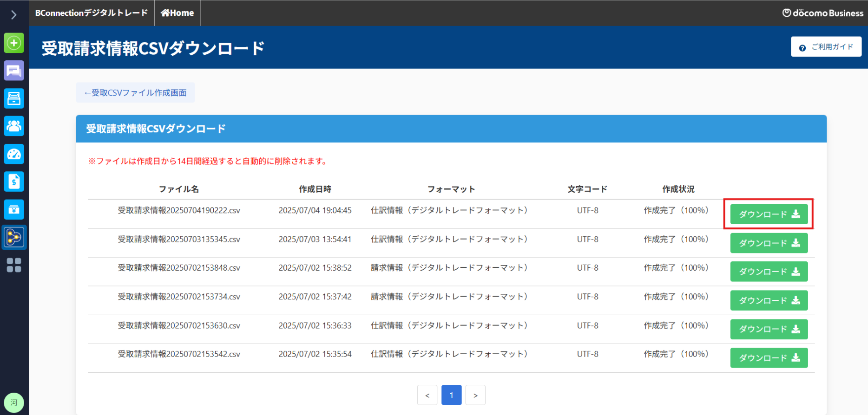868x415 pixels.
Task: Go back via ←受取CSVファイル作成画面
Action: 135,93
